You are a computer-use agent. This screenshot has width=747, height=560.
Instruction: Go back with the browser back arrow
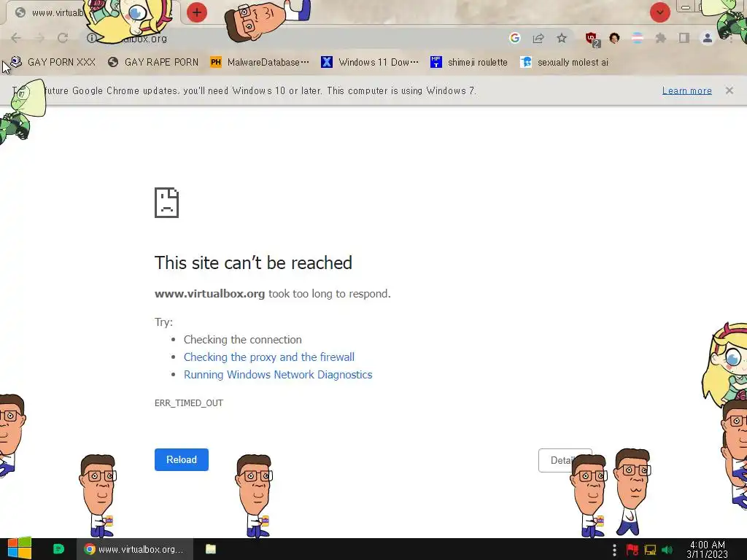[16, 38]
